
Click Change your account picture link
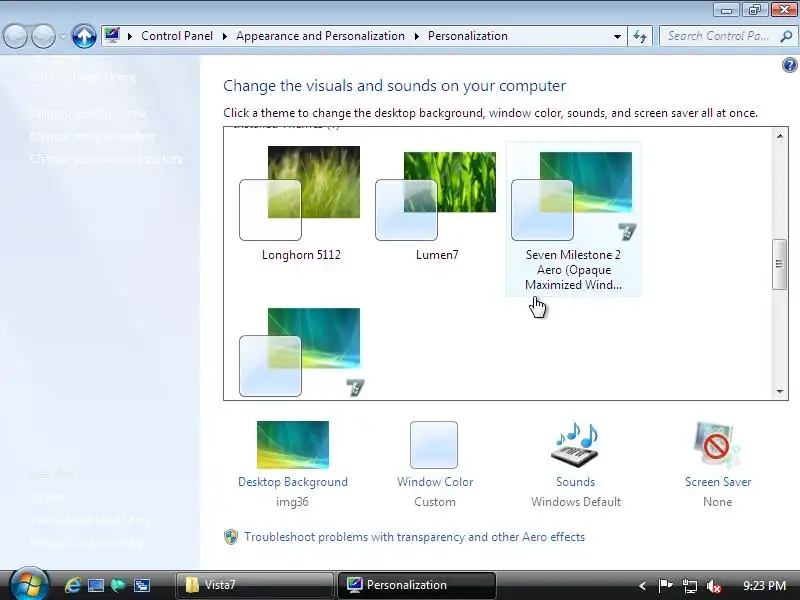click(x=106, y=159)
